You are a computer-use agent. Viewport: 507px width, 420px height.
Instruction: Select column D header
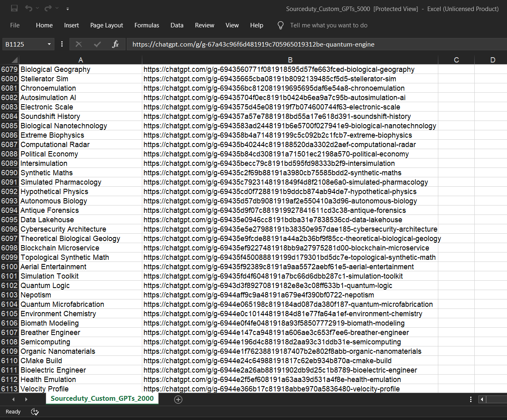(493, 60)
